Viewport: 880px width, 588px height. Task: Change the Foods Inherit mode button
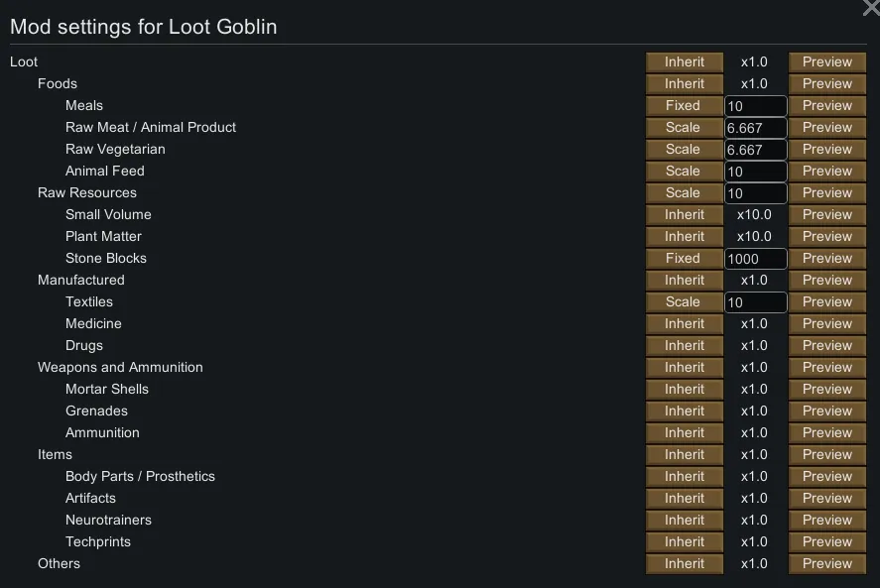[683, 83]
